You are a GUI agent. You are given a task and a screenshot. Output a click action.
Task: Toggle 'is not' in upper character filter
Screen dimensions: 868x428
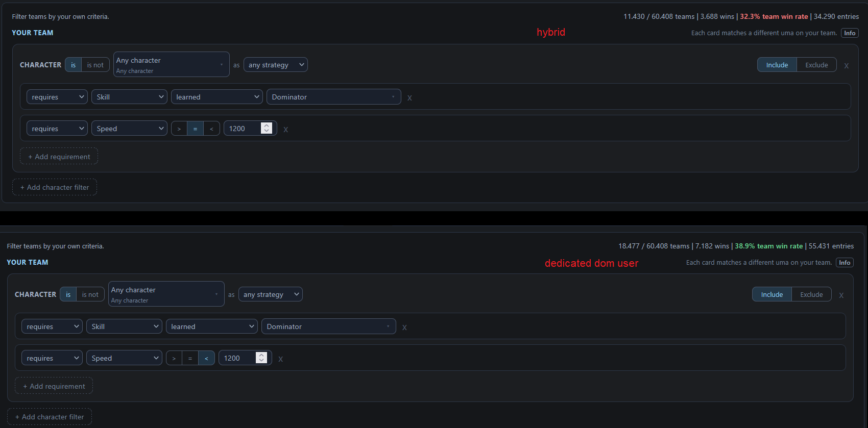95,65
